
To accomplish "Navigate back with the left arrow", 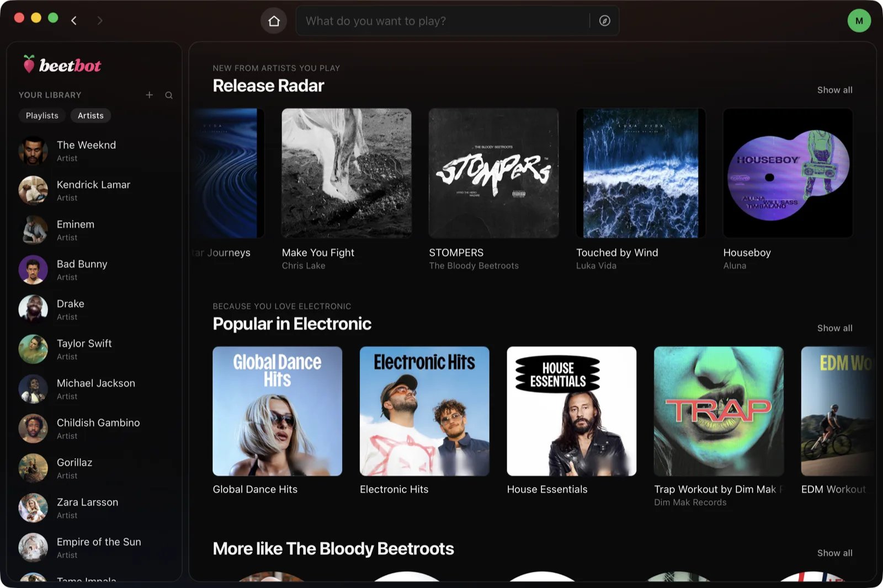I will (74, 20).
